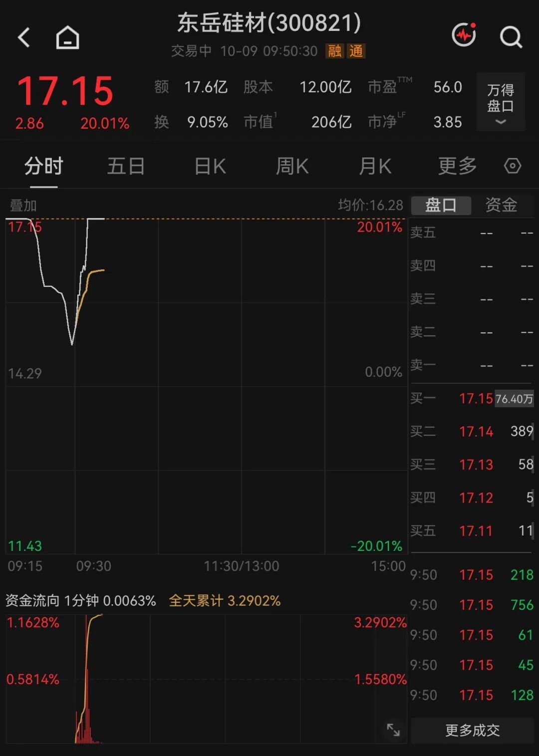
Task: Tap the PB ratio 3.85 value
Action: tap(448, 122)
